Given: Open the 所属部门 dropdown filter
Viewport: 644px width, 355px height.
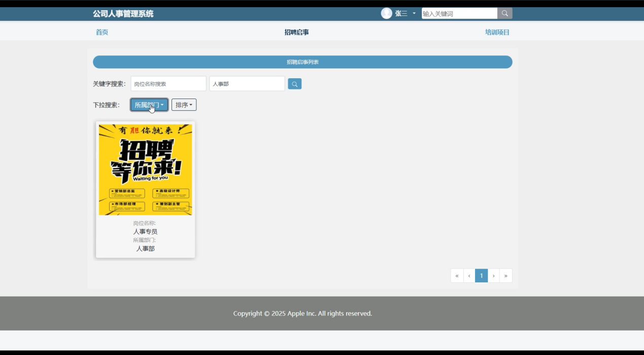Looking at the screenshot, I should pyautogui.click(x=149, y=105).
